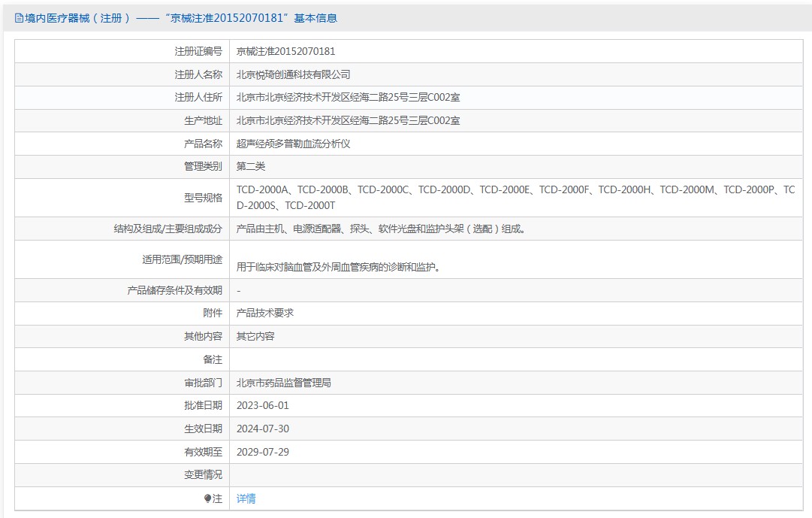Screen dimensions: 812x518
Task: Click the page title 境内医疗器械（注册）基本信息
Action: pyautogui.click(x=181, y=18)
